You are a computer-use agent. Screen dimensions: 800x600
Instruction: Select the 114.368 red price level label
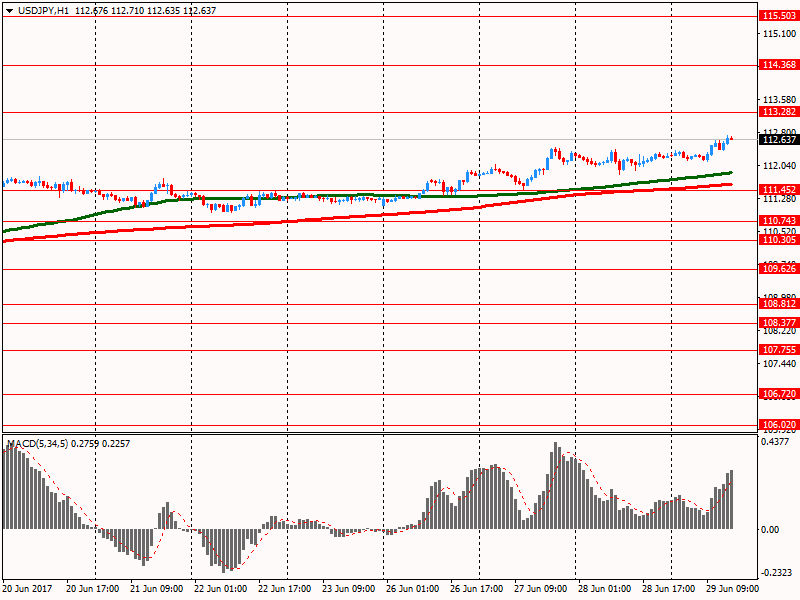(779, 65)
